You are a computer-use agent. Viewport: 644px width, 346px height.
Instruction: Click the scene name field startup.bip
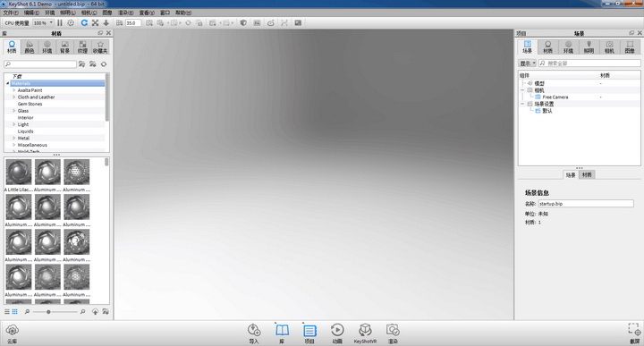586,204
